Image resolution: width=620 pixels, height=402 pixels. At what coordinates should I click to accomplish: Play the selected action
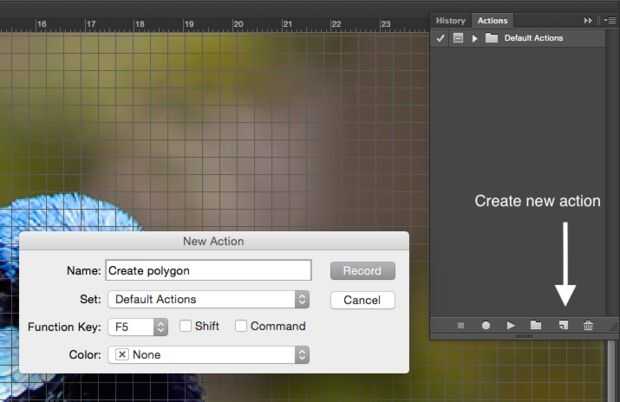511,325
